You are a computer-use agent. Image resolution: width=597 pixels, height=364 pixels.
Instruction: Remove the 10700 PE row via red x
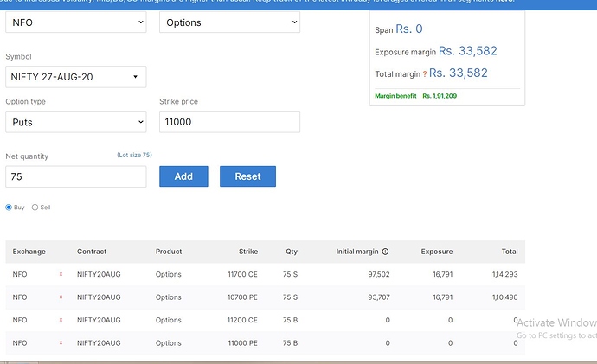pos(61,297)
